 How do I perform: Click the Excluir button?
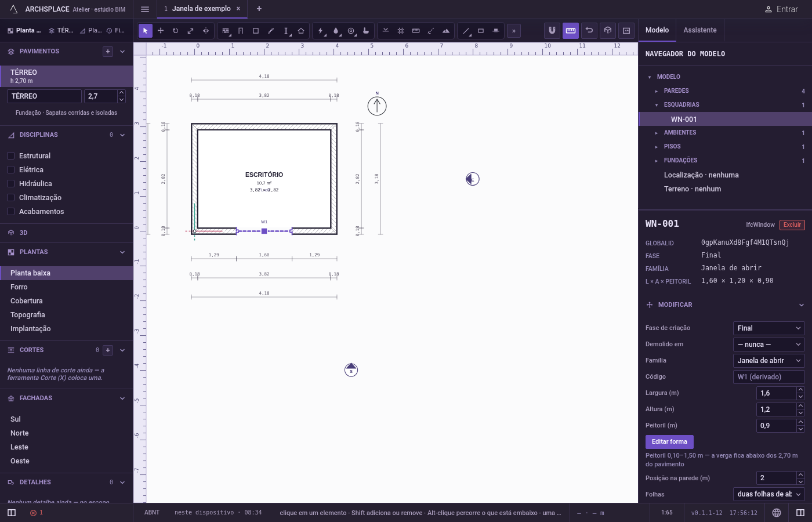792,225
